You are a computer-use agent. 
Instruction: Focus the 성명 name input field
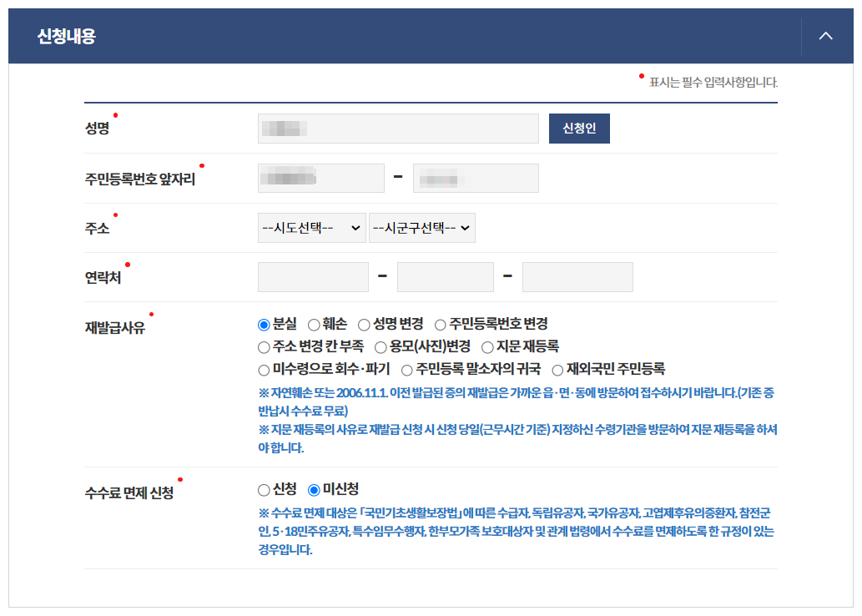(x=398, y=129)
